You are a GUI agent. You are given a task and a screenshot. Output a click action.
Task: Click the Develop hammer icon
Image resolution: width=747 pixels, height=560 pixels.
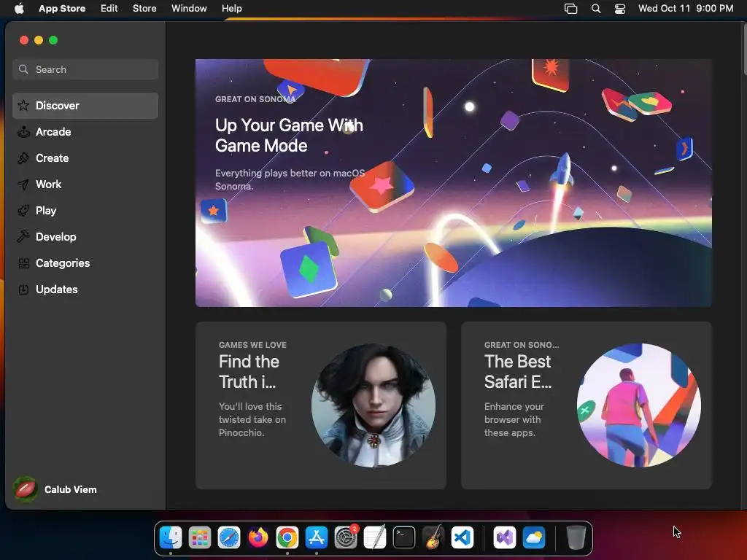pyautogui.click(x=23, y=237)
